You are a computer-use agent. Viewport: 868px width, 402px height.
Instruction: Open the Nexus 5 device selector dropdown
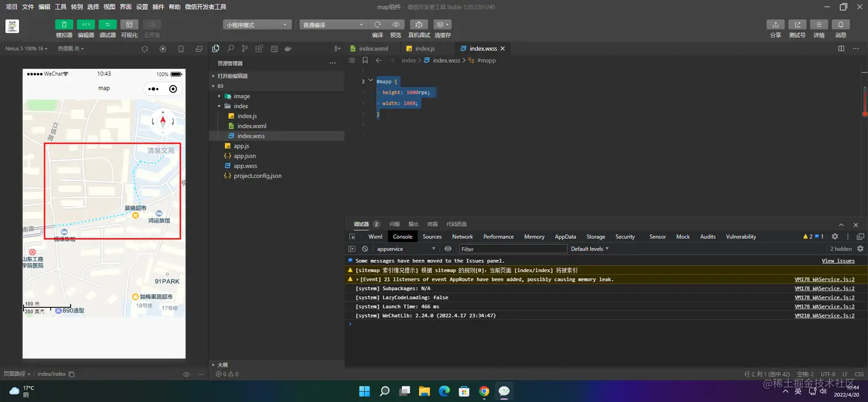pyautogui.click(x=26, y=49)
